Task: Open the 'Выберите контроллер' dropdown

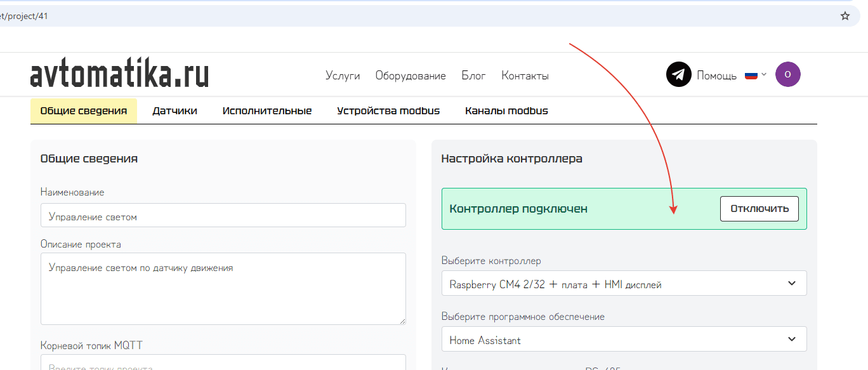Action: (624, 284)
